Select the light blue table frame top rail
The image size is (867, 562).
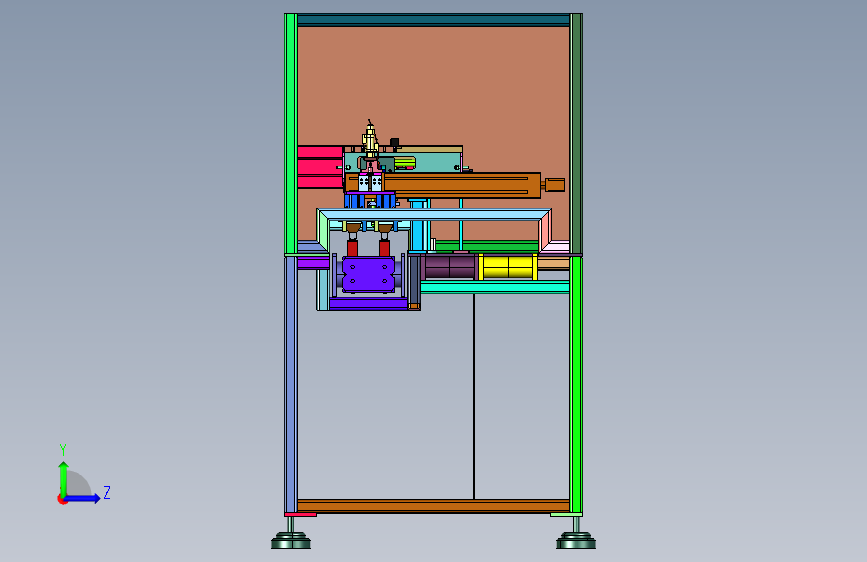pos(434,215)
